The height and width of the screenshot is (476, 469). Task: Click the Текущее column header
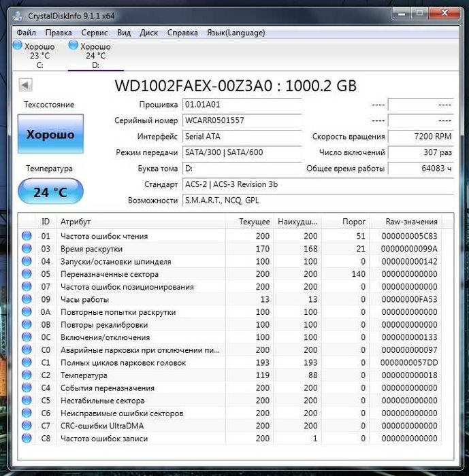tap(250, 222)
